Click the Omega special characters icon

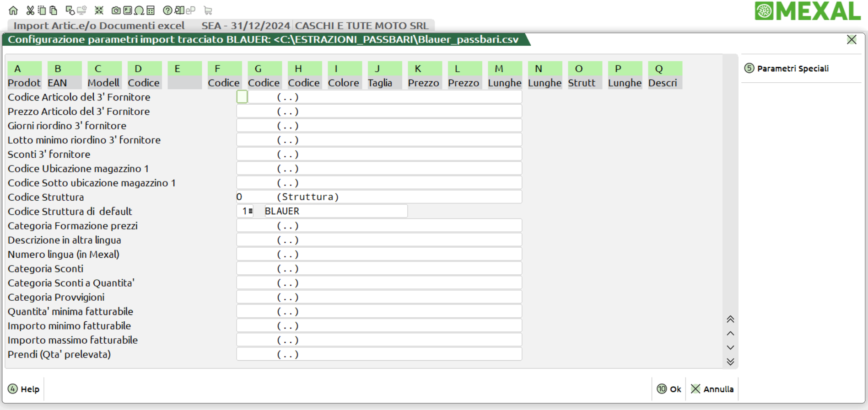pyautogui.click(x=139, y=10)
